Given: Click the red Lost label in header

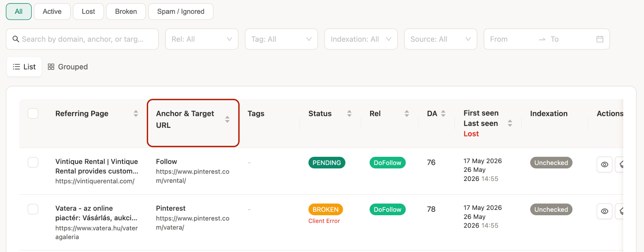Looking at the screenshot, I should point(471,134).
